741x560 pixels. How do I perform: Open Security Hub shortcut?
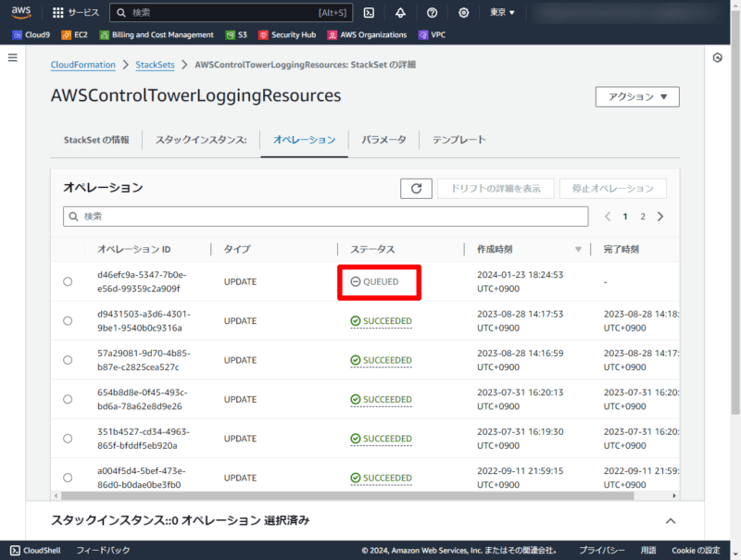click(287, 35)
